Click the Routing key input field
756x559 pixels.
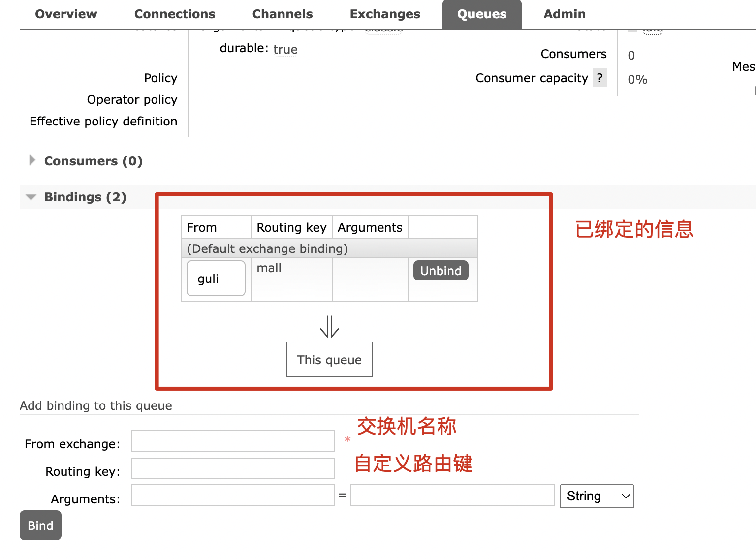point(232,468)
